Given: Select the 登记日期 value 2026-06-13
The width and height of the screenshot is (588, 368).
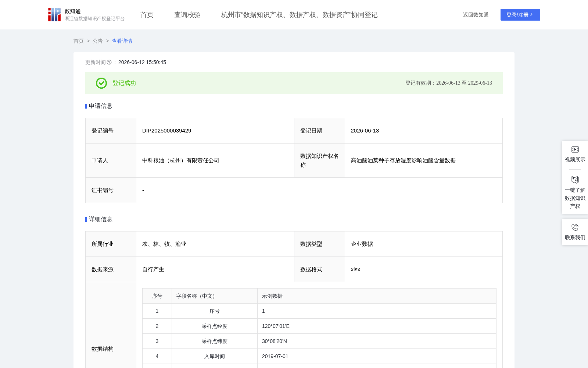Looking at the screenshot, I should pyautogui.click(x=365, y=131).
